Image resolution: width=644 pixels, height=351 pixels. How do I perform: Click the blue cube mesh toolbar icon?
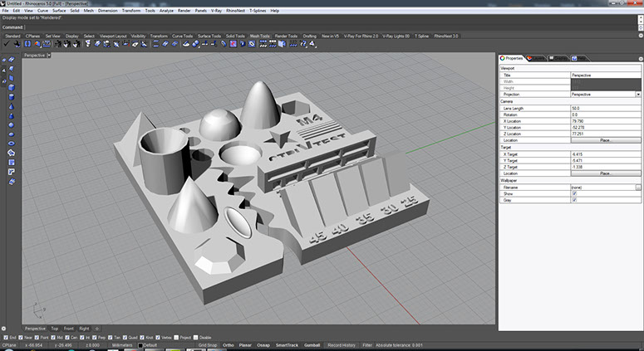[282, 44]
